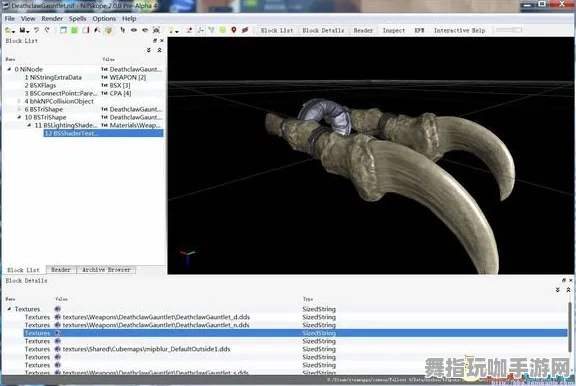Image resolution: width=576 pixels, height=386 pixels.
Task: Switch to the Archive Browser tab
Action: (106, 270)
